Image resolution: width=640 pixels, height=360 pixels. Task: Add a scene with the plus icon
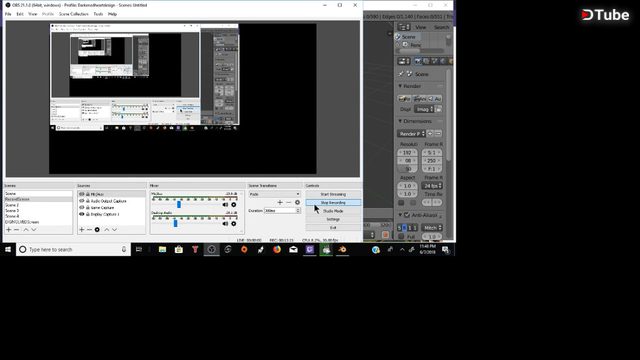click(x=9, y=230)
